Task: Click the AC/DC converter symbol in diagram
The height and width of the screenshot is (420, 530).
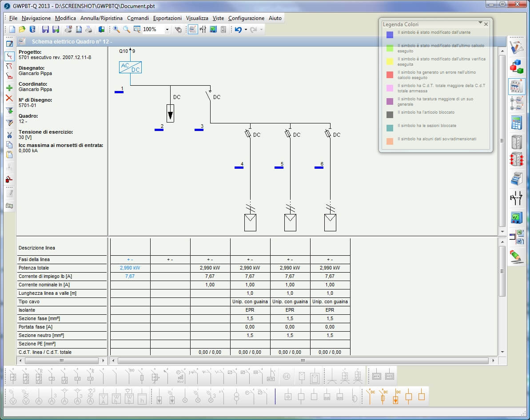Action: pos(130,67)
